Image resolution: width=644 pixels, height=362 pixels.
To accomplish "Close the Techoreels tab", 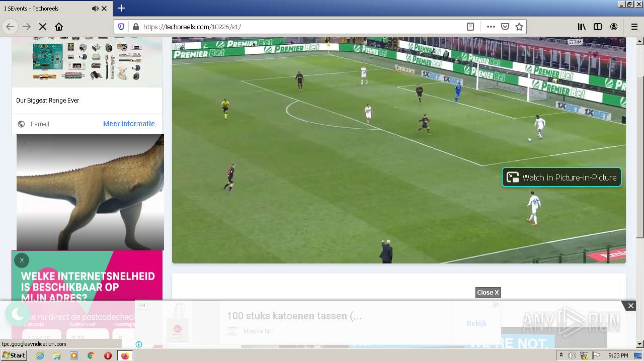I will [x=104, y=9].
